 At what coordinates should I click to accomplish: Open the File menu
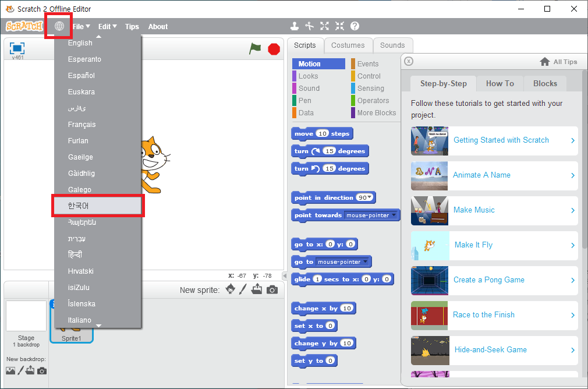(x=81, y=26)
